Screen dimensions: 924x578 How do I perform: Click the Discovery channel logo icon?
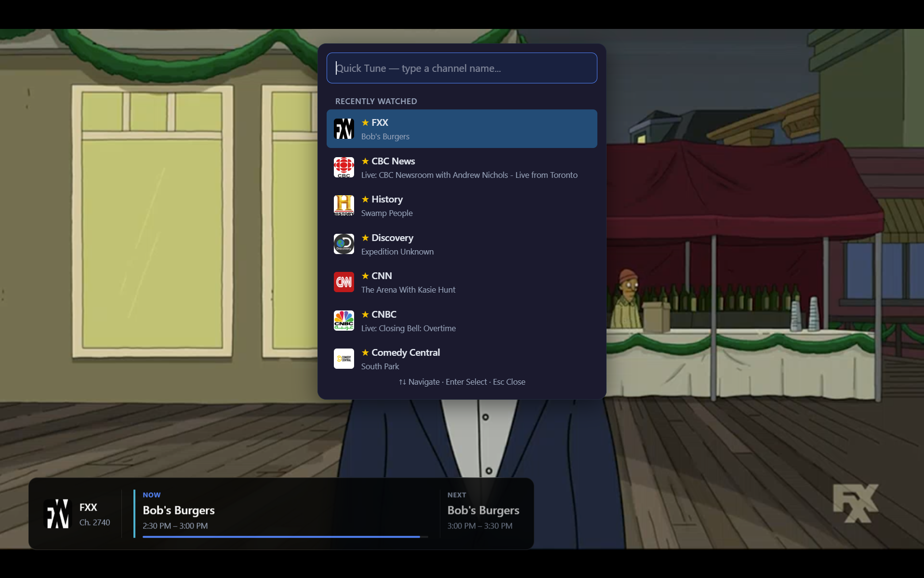[x=344, y=244]
